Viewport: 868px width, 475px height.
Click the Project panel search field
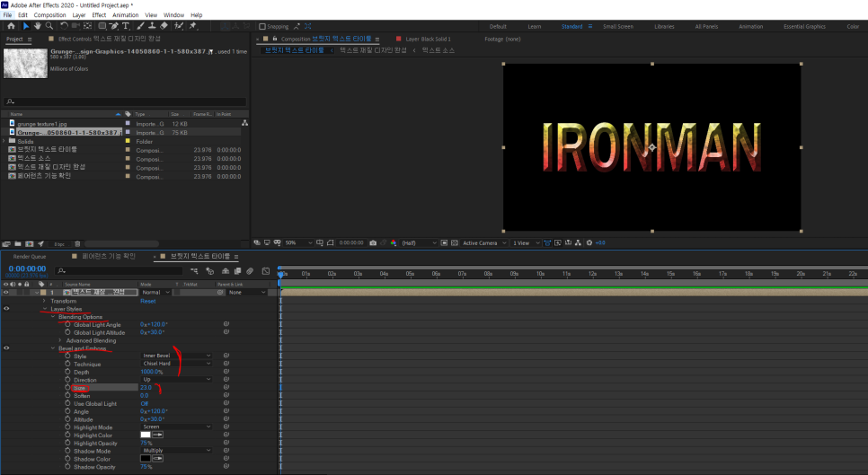click(x=125, y=101)
